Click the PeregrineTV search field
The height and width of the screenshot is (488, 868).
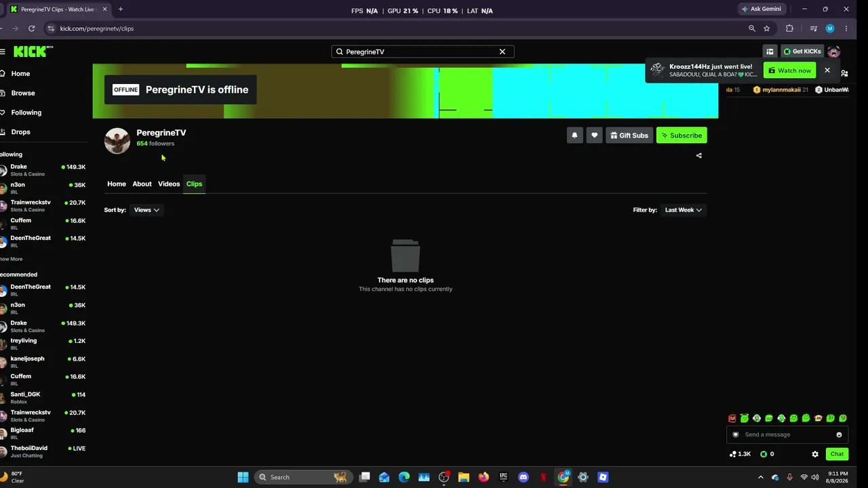click(x=422, y=52)
